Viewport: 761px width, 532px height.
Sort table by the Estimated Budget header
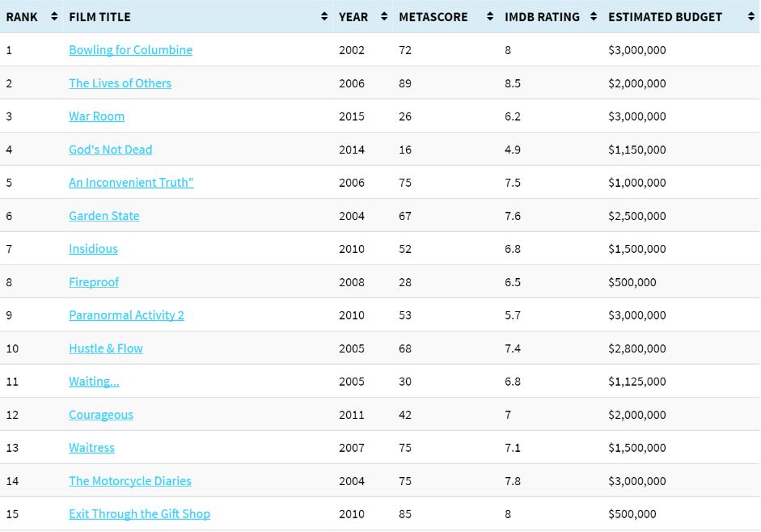[665, 17]
